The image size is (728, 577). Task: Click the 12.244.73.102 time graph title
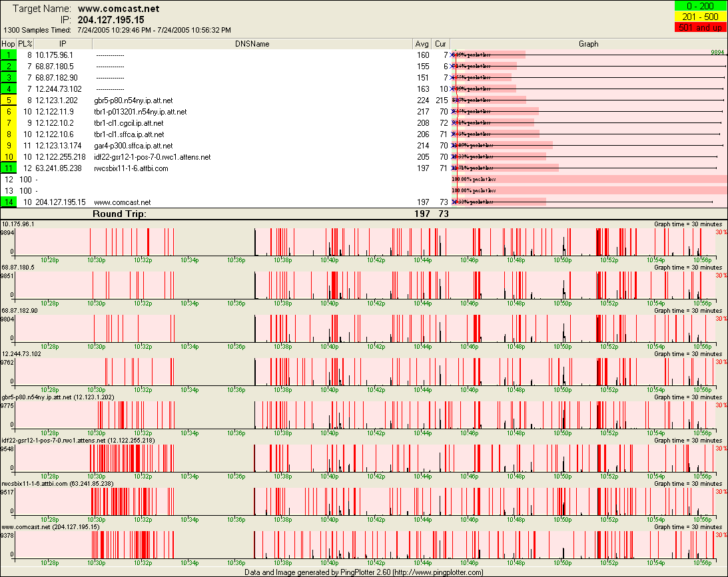(x=21, y=354)
